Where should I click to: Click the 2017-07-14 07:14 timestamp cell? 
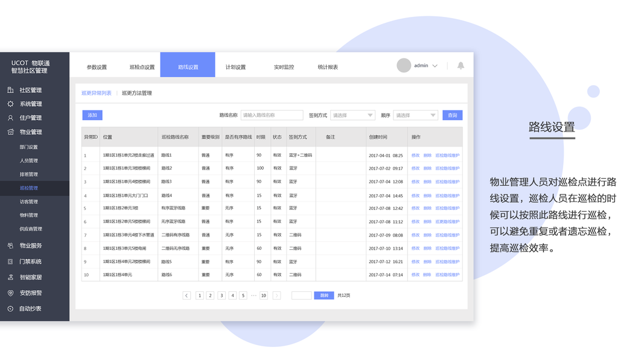tap(386, 275)
